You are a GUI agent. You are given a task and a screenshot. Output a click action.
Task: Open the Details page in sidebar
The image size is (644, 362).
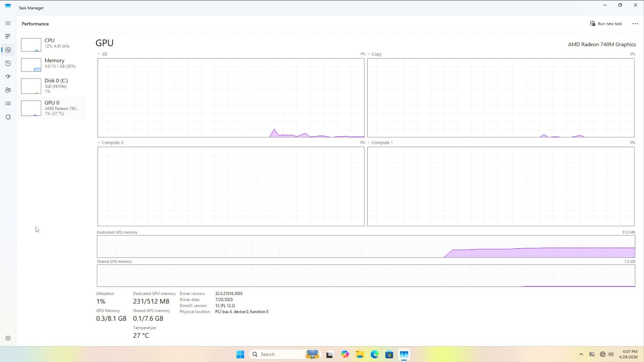click(8, 103)
